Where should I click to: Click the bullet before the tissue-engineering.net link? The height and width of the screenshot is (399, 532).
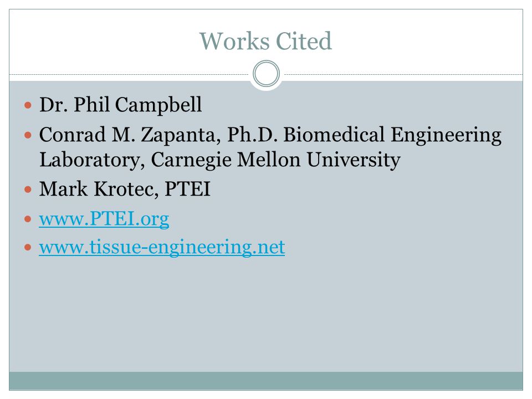coord(28,247)
